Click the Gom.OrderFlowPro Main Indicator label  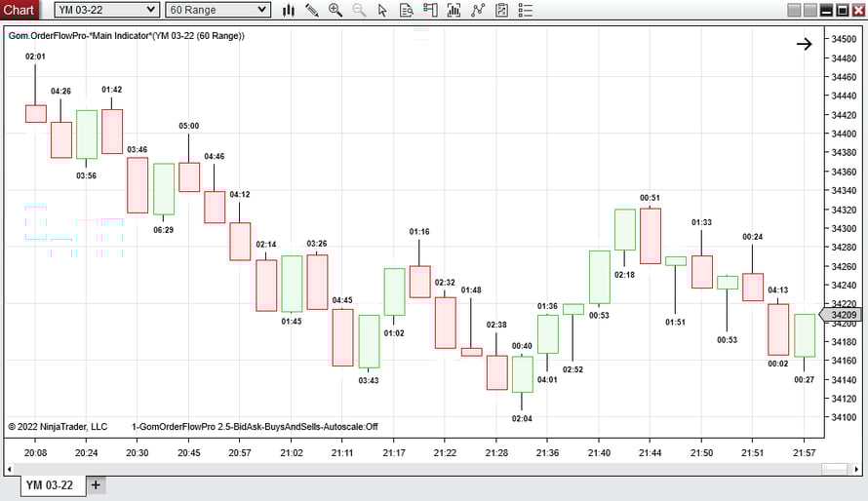[x=126, y=36]
